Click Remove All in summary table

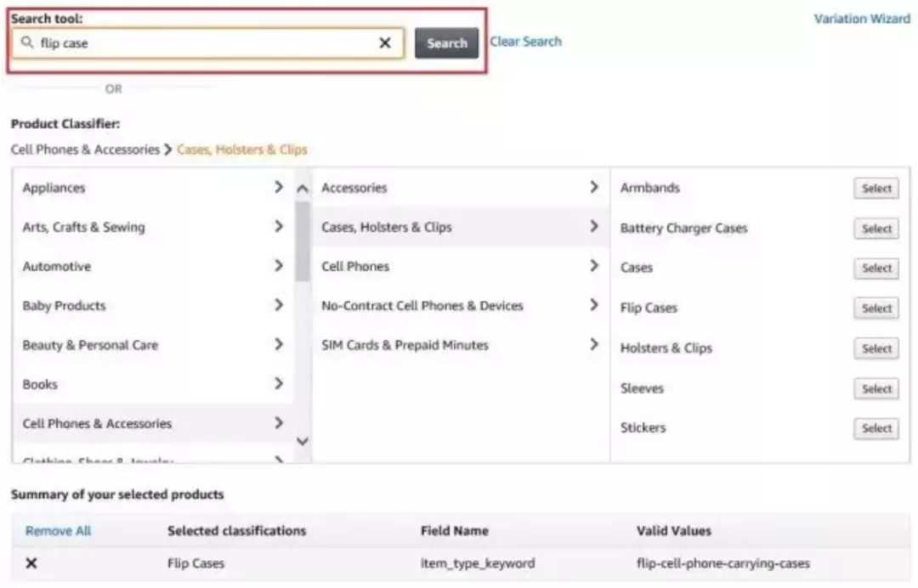click(x=58, y=531)
